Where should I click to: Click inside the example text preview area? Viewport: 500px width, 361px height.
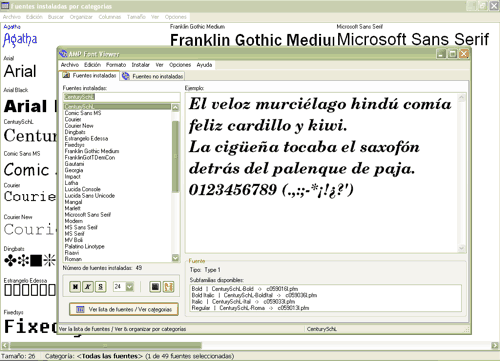pyautogui.click(x=322, y=173)
